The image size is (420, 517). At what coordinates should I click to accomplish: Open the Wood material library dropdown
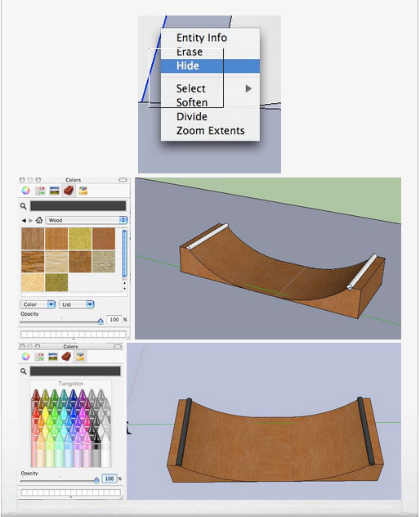(87, 220)
